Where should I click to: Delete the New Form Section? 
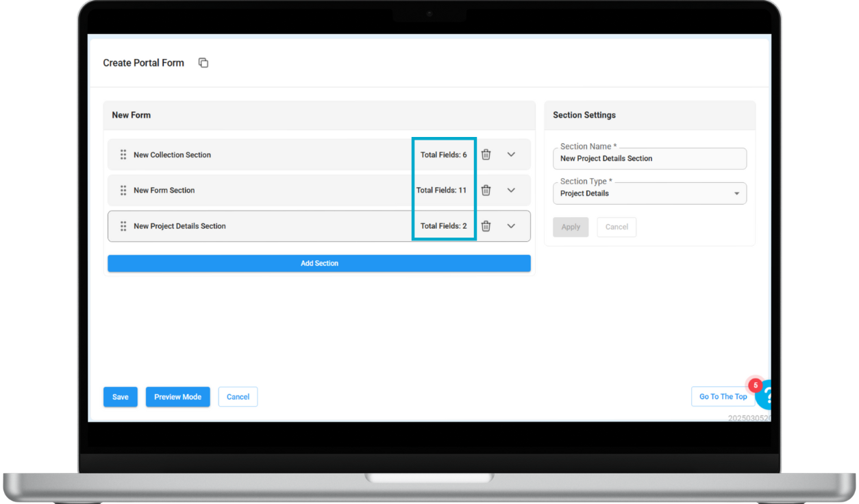point(486,190)
